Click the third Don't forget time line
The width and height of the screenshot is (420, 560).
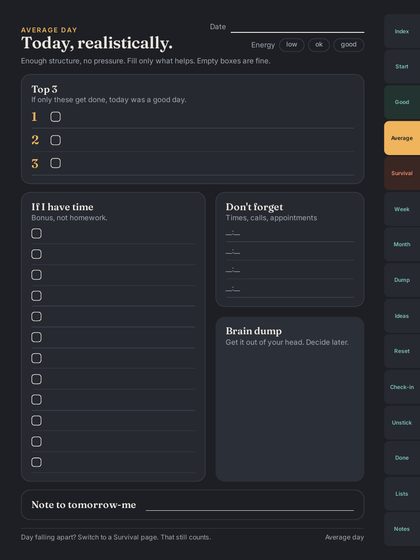(290, 271)
